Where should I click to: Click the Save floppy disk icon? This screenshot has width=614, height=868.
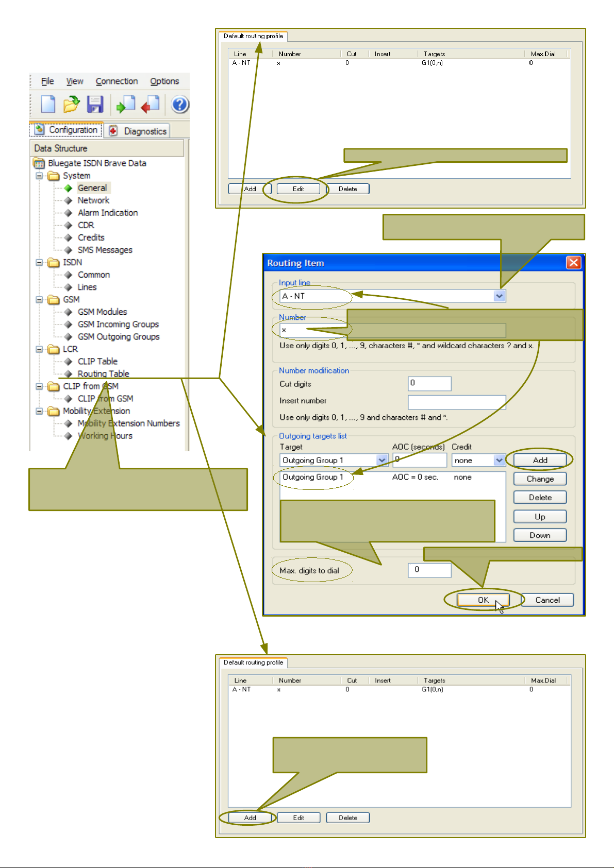click(95, 104)
